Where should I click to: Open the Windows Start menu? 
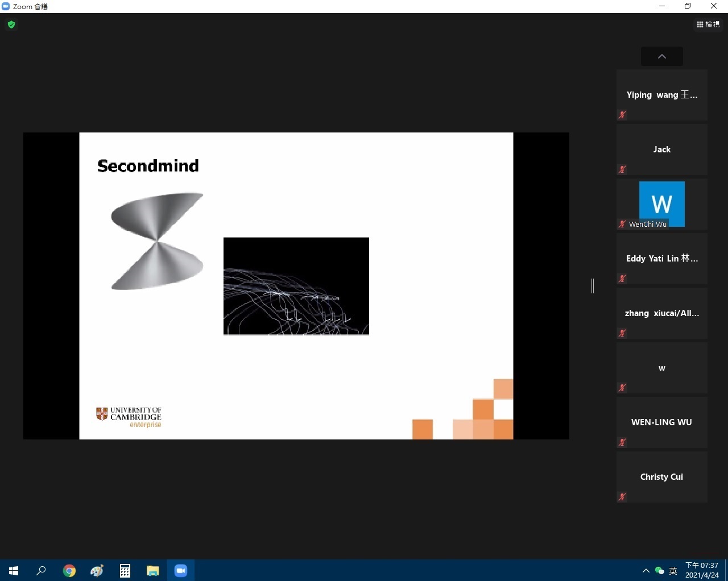pyautogui.click(x=14, y=570)
